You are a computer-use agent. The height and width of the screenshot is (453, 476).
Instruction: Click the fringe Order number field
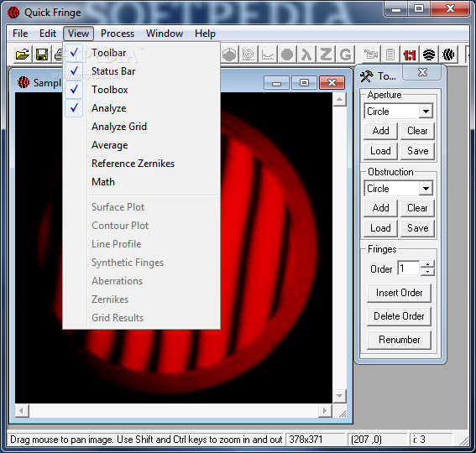409,268
